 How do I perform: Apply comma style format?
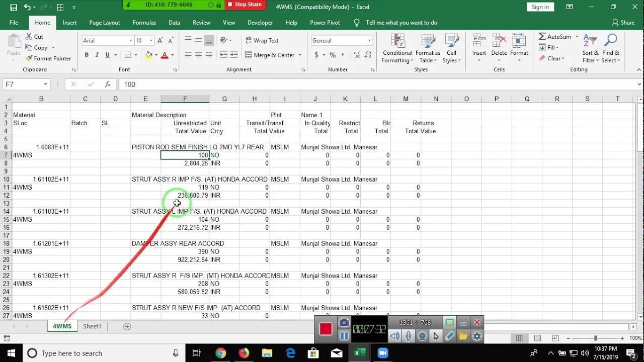(343, 55)
